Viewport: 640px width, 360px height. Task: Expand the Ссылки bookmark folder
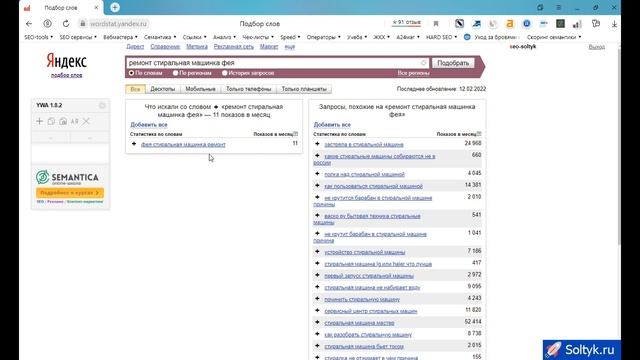(x=194, y=37)
